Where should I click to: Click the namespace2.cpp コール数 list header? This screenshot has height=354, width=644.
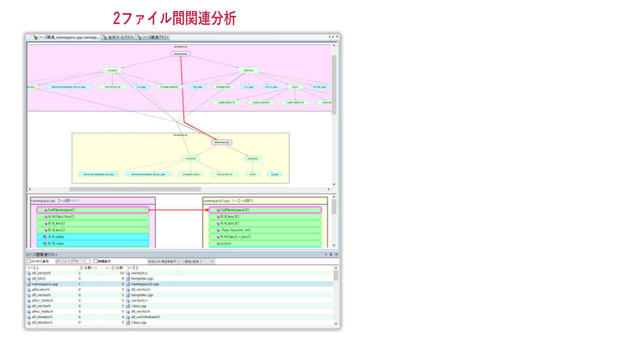point(265,201)
